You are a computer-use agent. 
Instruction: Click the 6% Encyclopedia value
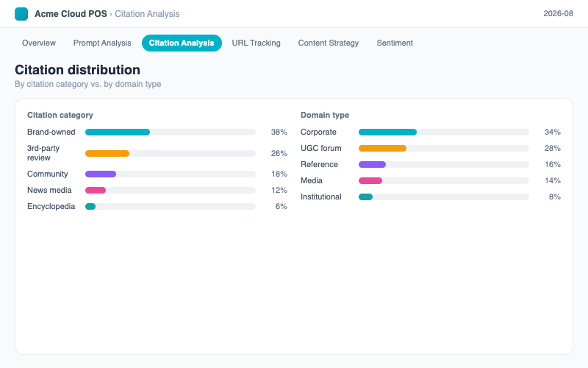click(282, 206)
